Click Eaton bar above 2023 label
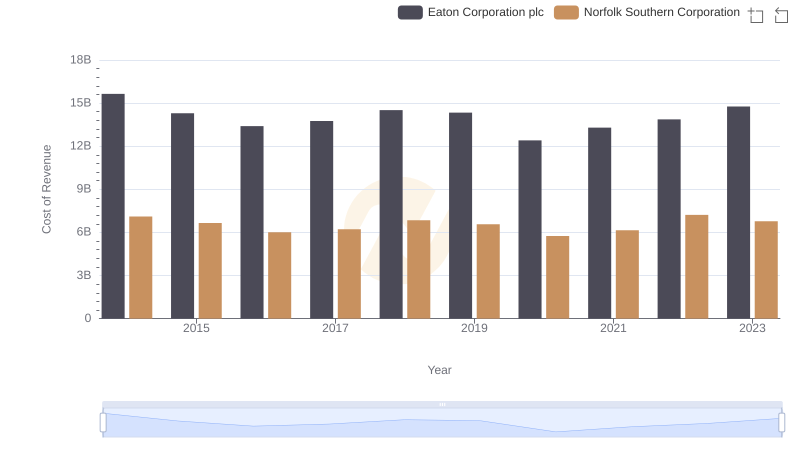The width and height of the screenshot is (800, 461). pyautogui.click(x=738, y=213)
